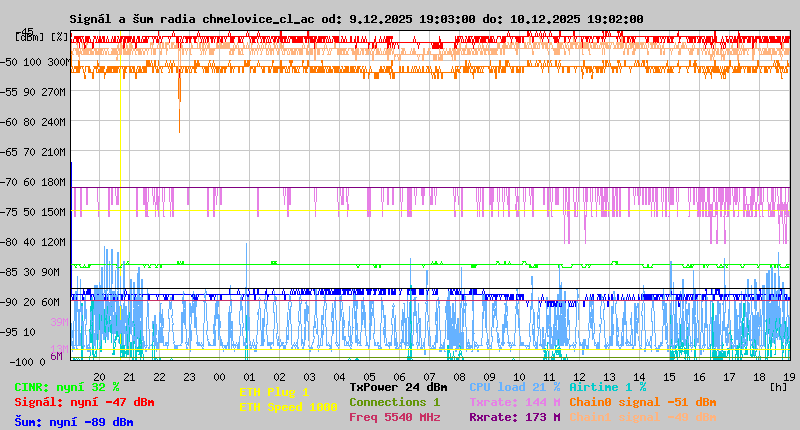
Task: Click the pink '39M' axis marker
Action: (x=60, y=322)
